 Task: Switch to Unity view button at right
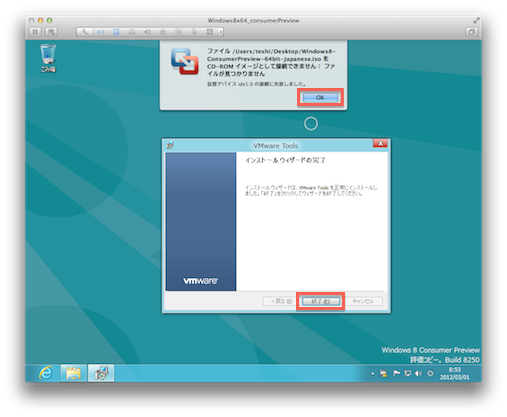pos(471,32)
